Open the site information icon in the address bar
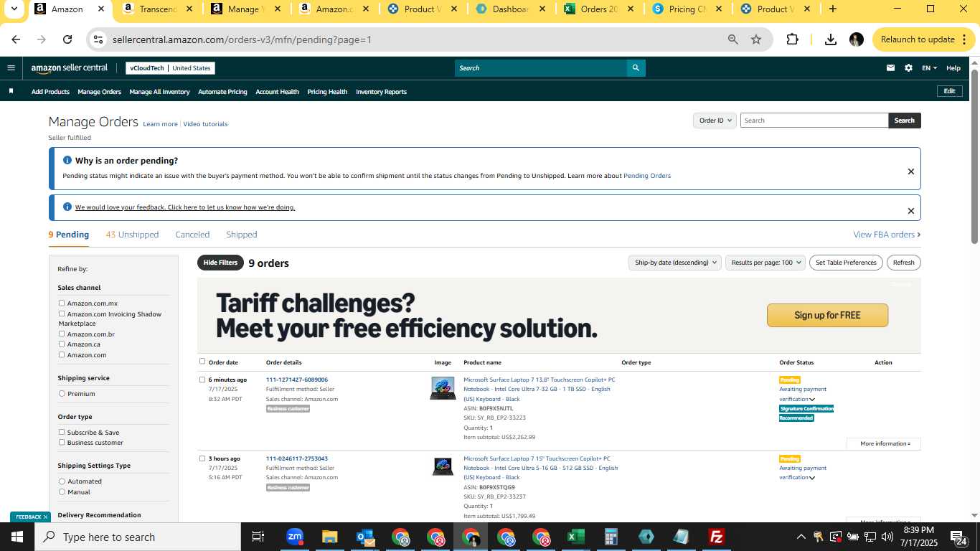 [98, 39]
